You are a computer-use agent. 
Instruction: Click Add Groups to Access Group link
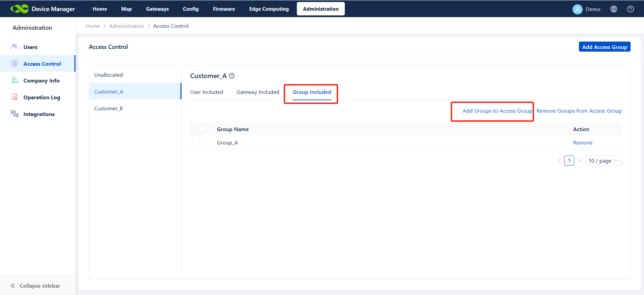coord(497,111)
